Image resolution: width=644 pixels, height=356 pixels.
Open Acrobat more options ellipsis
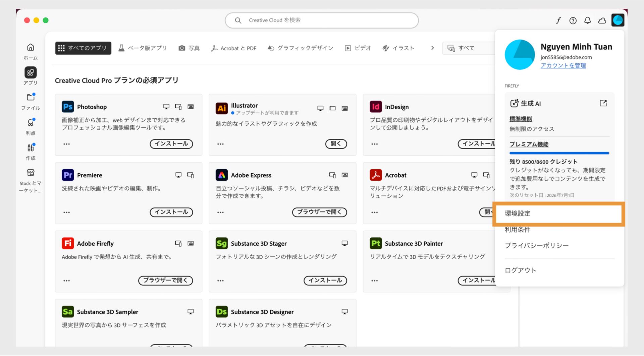375,213
